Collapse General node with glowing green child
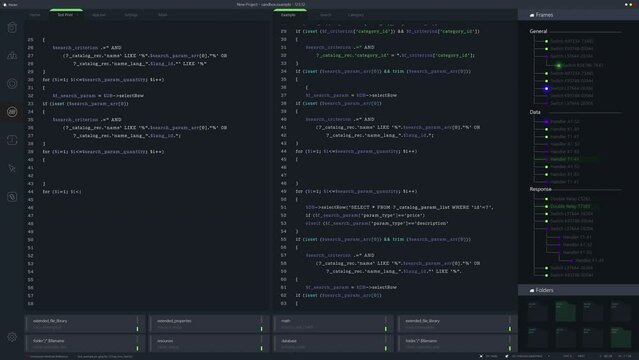Image resolution: width=639 pixels, height=360 pixels. pos(546,56)
